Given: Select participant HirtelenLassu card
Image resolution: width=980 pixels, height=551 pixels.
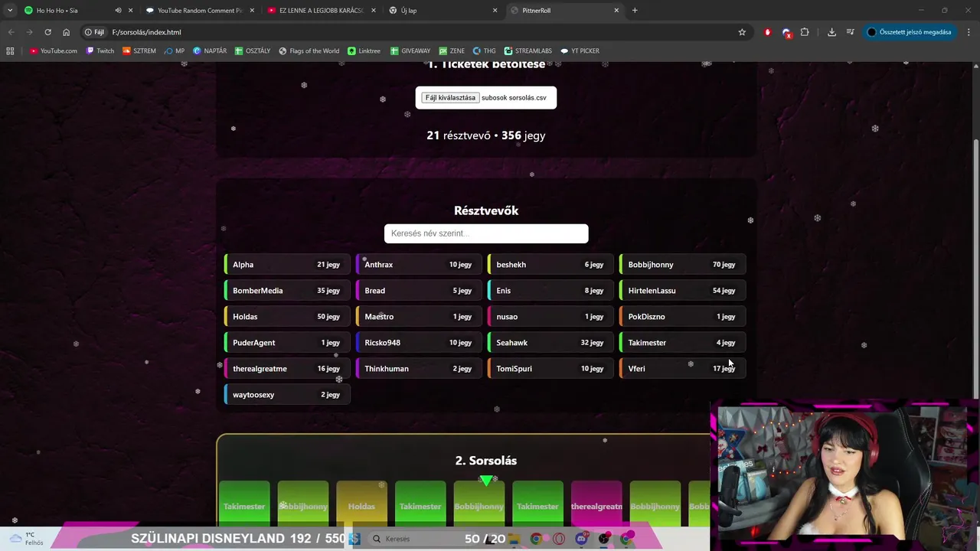Looking at the screenshot, I should (682, 291).
